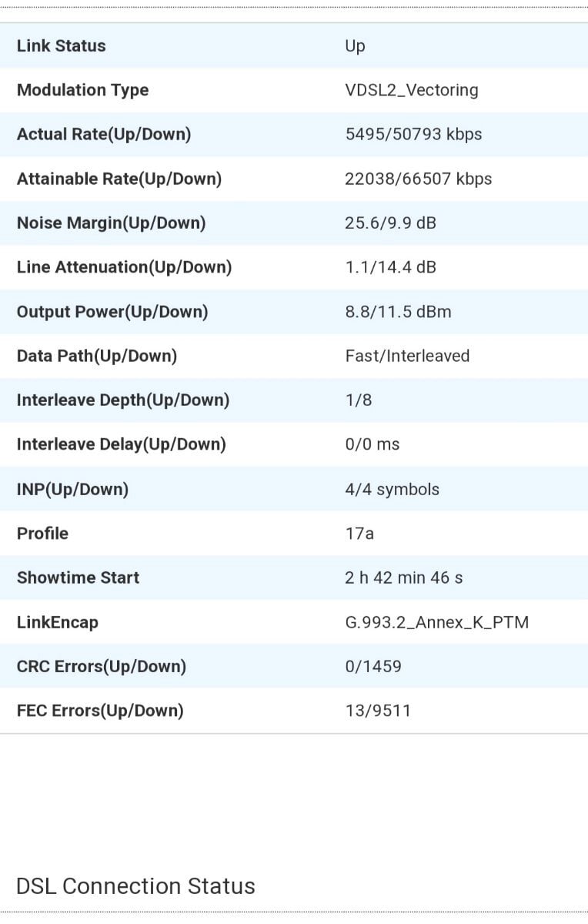Select the CRC Errors value 0/1459
Viewport: 588px width, 924px height.
click(x=373, y=666)
